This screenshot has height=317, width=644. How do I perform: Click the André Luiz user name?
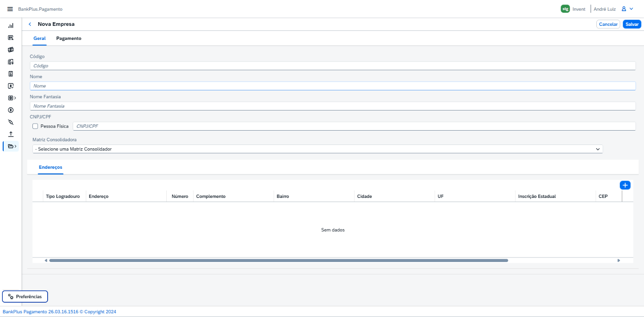pos(605,9)
